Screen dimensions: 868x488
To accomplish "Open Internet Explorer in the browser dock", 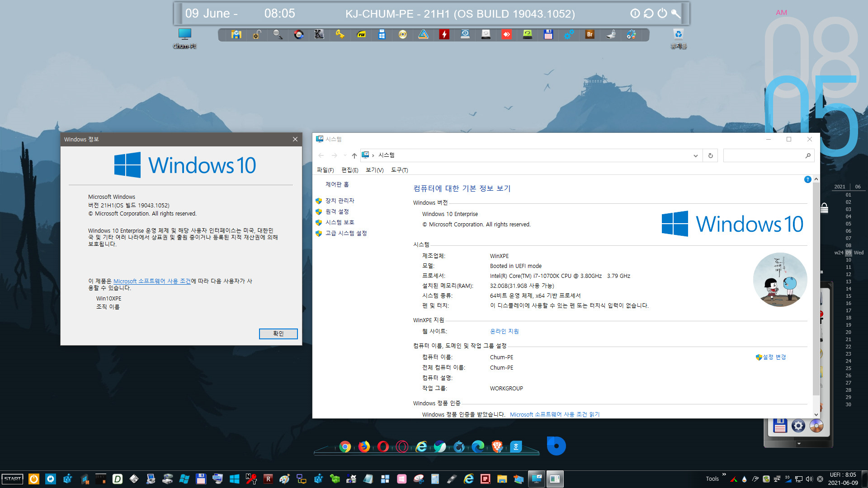I will (x=421, y=447).
